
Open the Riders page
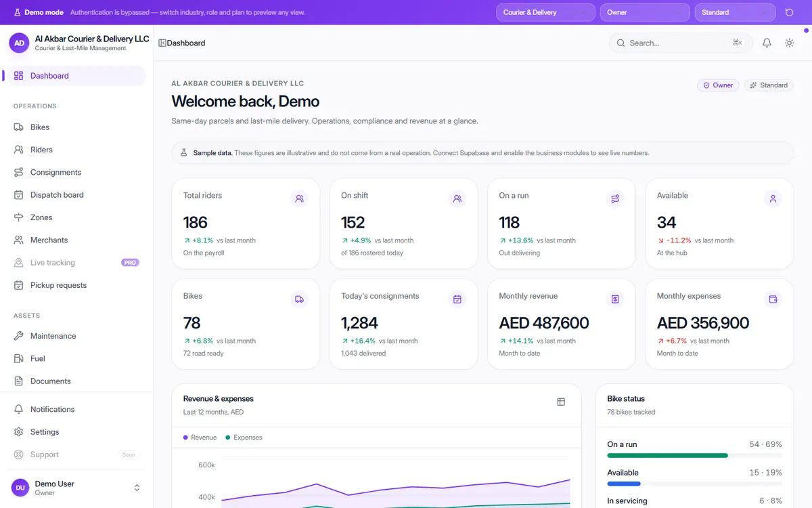76,150
